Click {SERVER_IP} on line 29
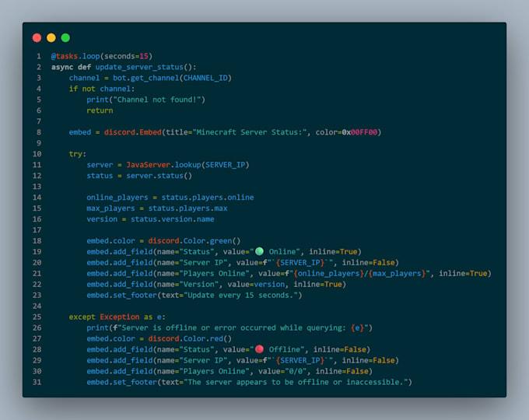The width and height of the screenshot is (529, 420). 300,360
